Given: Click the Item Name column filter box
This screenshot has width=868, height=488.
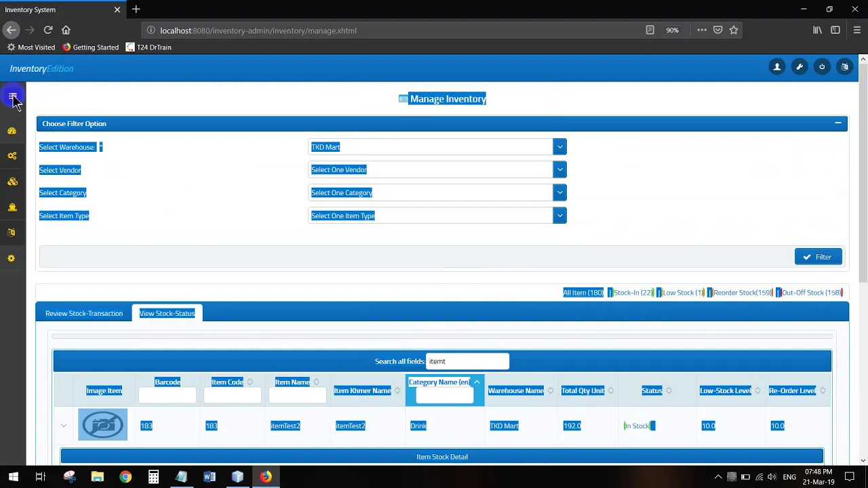Looking at the screenshot, I should click(297, 395).
